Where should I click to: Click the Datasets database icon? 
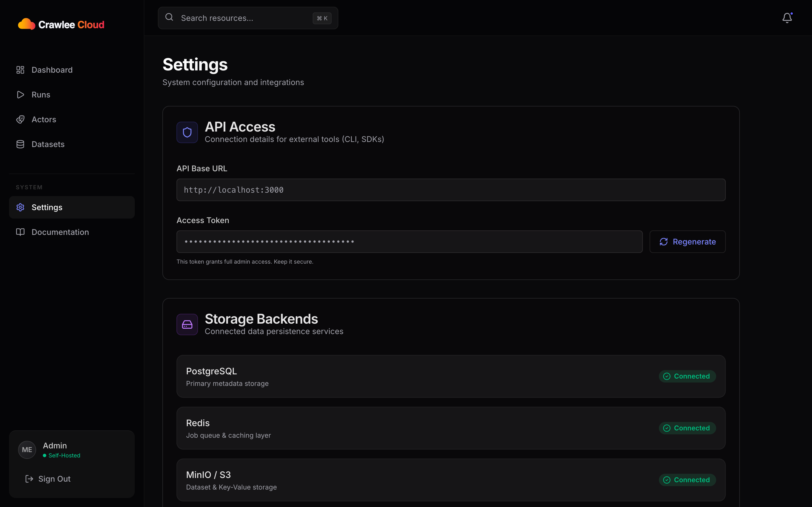(x=20, y=144)
